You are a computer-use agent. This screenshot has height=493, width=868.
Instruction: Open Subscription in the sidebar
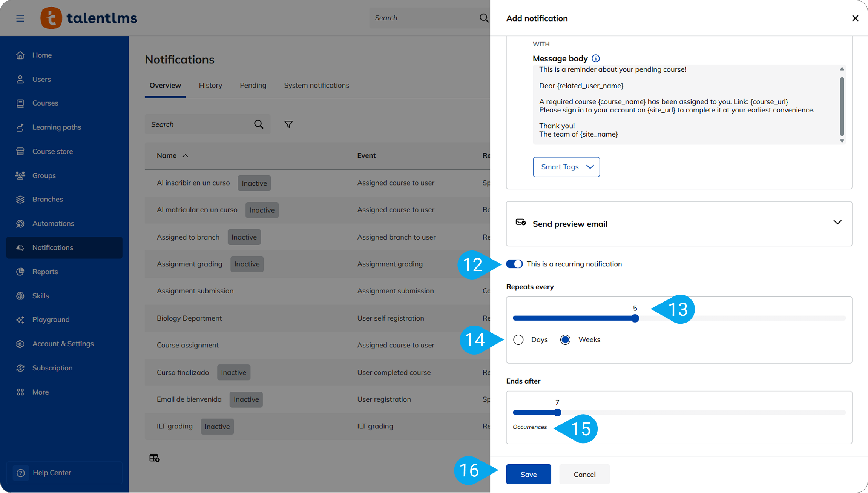click(64, 368)
